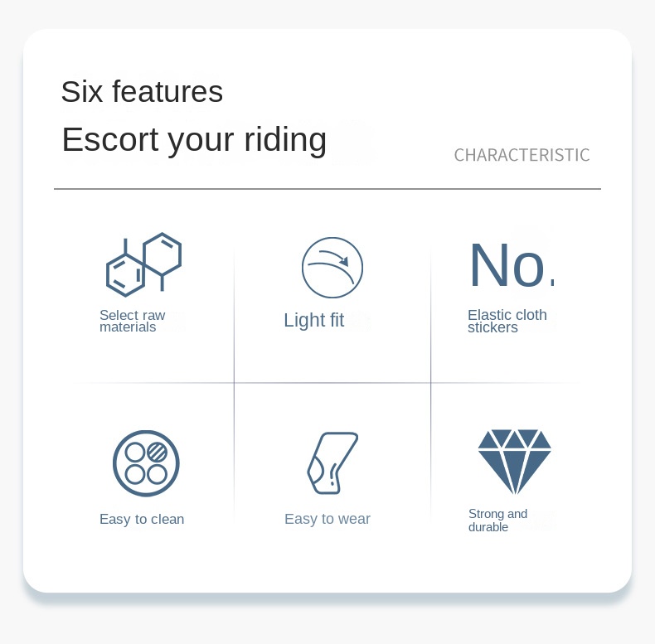The height and width of the screenshot is (644, 655).
Task: Select the 'Easy to wear' label
Action: coord(327,519)
